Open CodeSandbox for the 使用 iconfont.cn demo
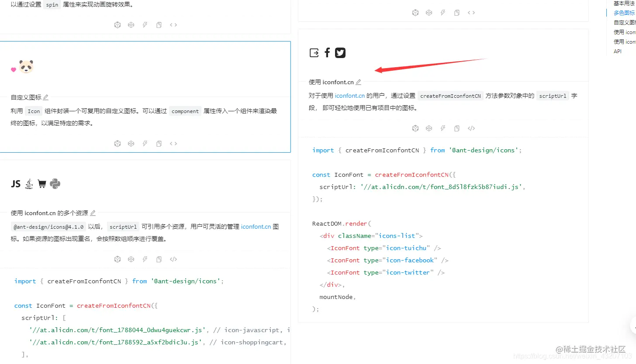 tap(415, 128)
